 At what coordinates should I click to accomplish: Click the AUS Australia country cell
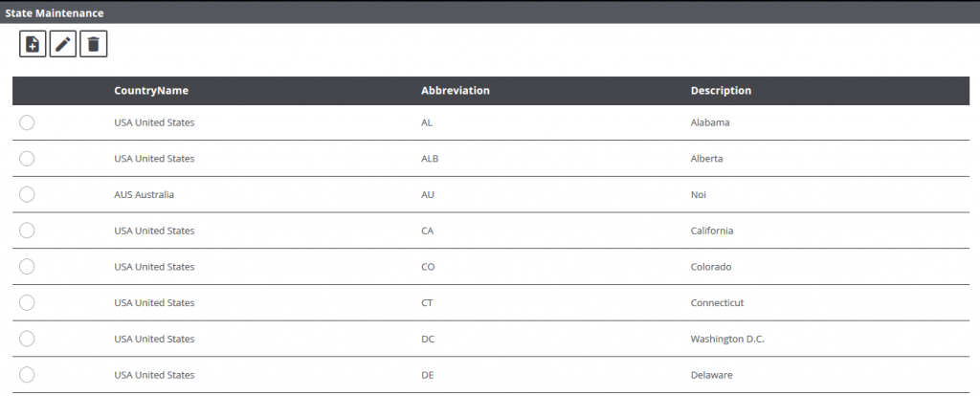pos(145,194)
